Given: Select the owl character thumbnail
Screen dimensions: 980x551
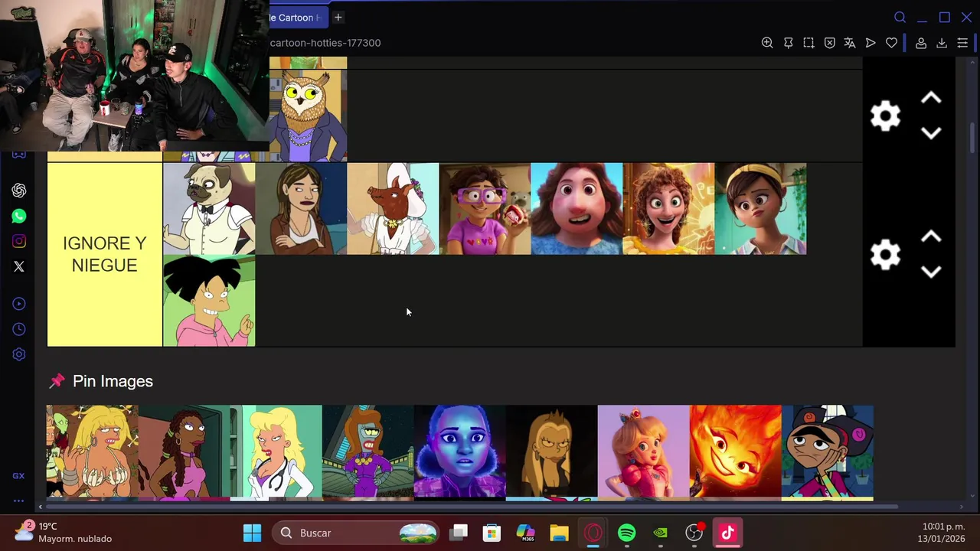Looking at the screenshot, I should 309,116.
